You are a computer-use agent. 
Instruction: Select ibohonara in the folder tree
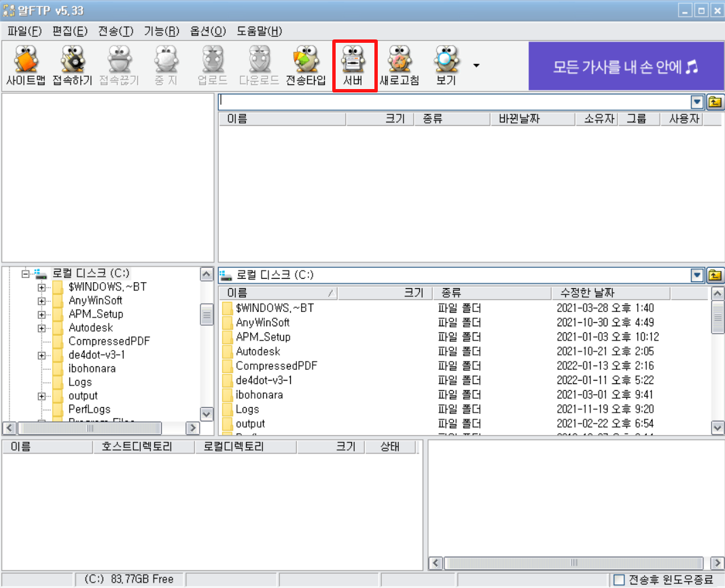click(x=92, y=368)
